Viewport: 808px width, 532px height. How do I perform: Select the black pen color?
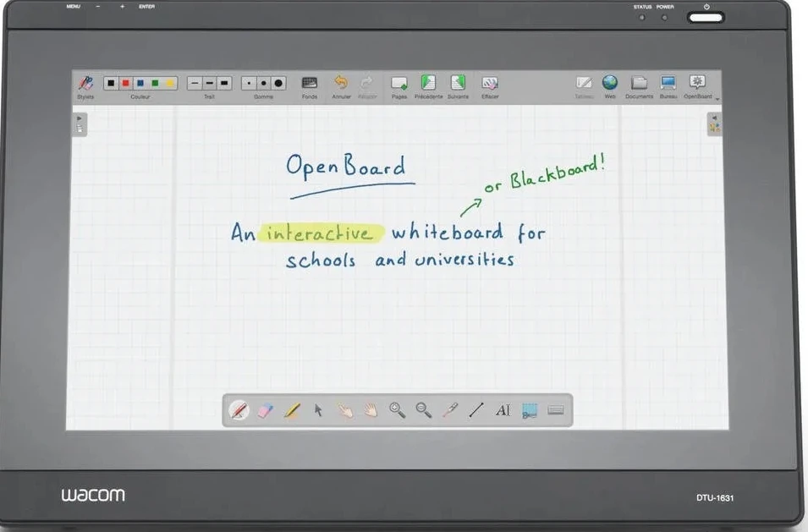coord(111,83)
